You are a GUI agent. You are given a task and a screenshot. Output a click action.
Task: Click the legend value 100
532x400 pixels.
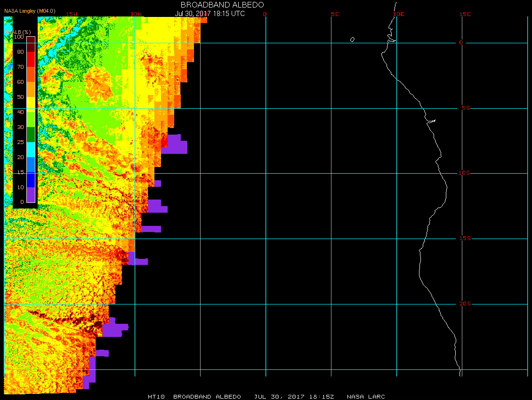[x=19, y=37]
